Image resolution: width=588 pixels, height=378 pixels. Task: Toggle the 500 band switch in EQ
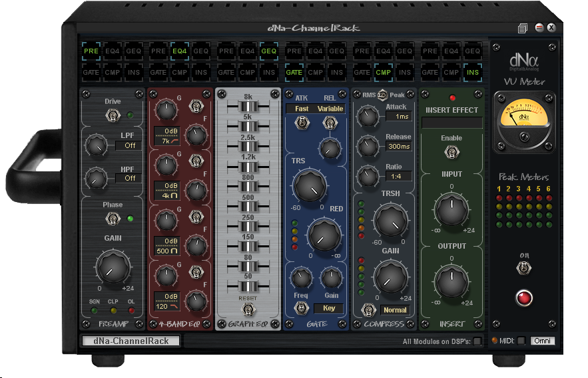point(196,217)
